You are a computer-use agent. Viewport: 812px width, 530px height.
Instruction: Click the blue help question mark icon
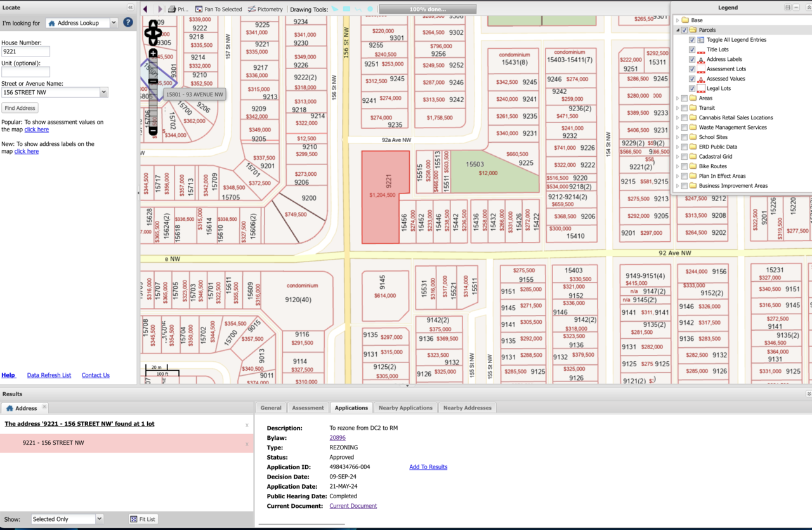coord(128,23)
